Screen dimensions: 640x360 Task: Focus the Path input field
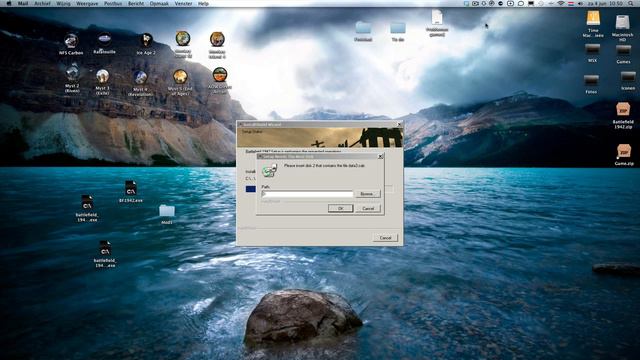(x=307, y=194)
